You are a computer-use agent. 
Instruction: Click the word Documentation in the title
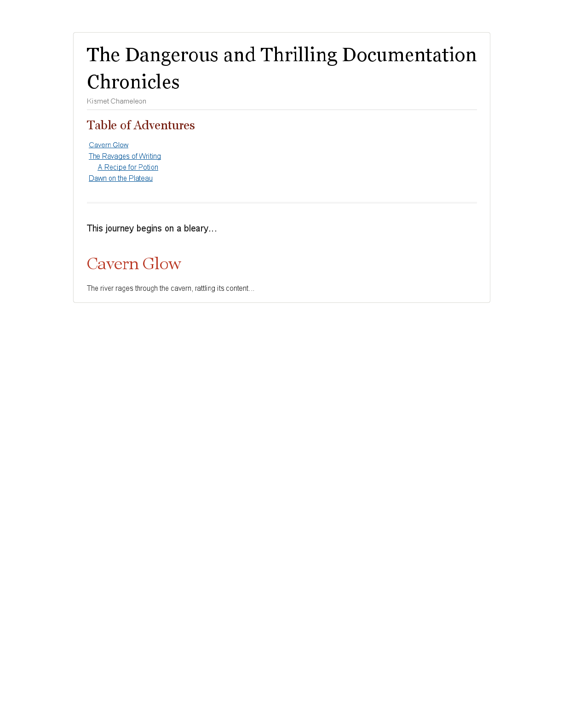(x=409, y=55)
